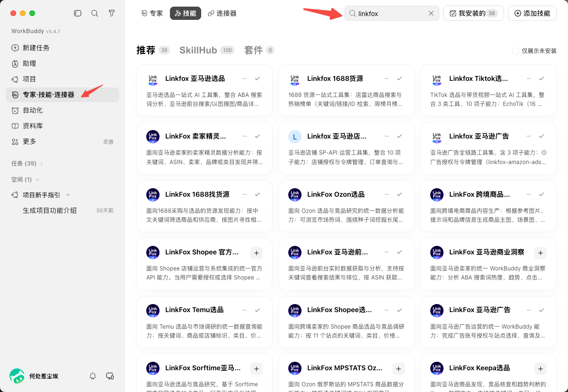Open more options for Linkfox 亚马逊店铺
Screen dimensions: 568x392
[x=387, y=136]
